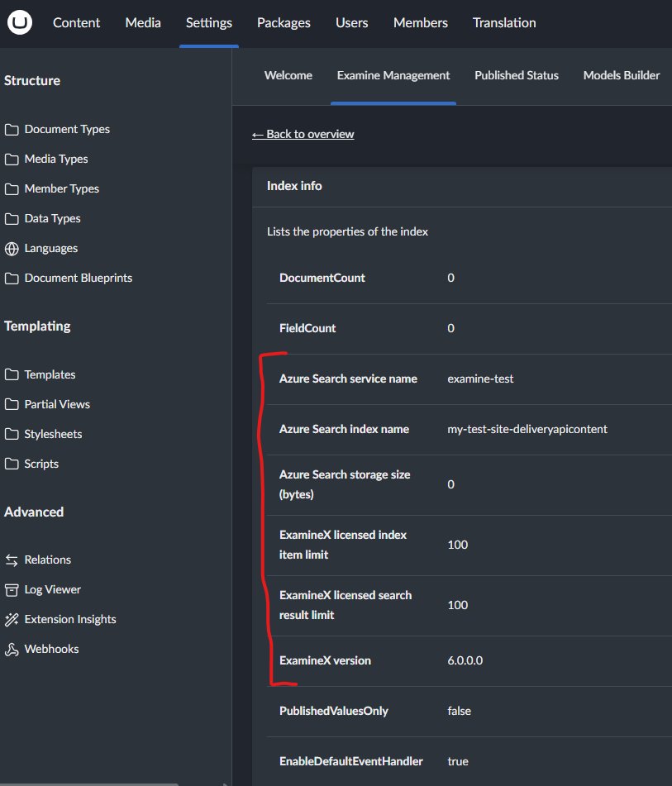Click the sidebar horizontal scrollbar

[x=89, y=784]
